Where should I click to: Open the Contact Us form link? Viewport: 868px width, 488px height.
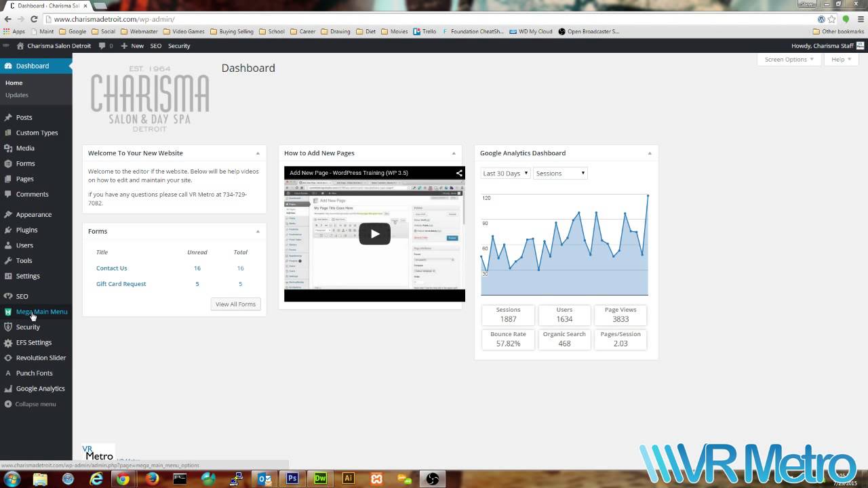111,268
